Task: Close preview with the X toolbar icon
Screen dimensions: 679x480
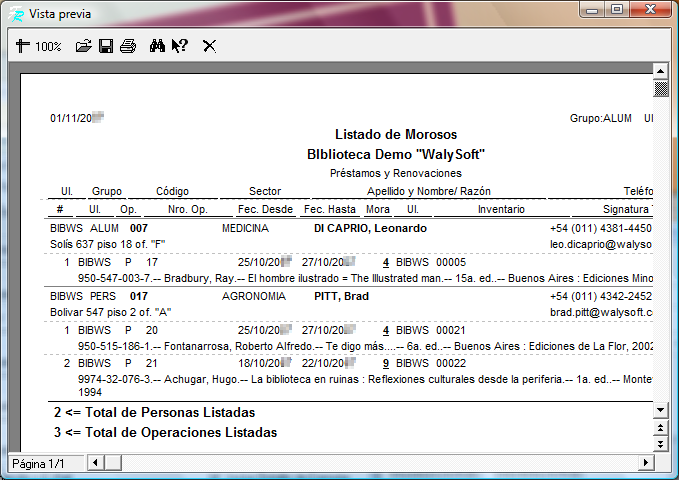Action: 209,46
